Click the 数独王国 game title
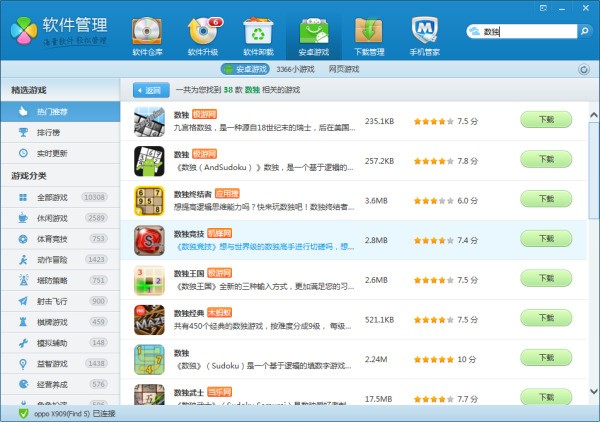 (x=189, y=273)
